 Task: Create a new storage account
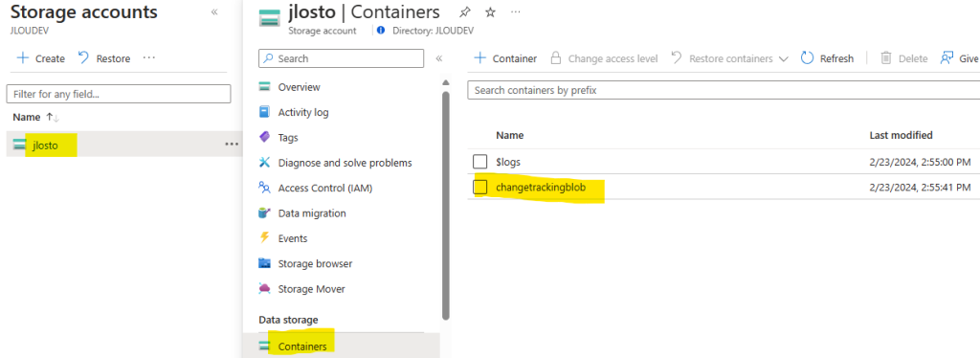[40, 58]
